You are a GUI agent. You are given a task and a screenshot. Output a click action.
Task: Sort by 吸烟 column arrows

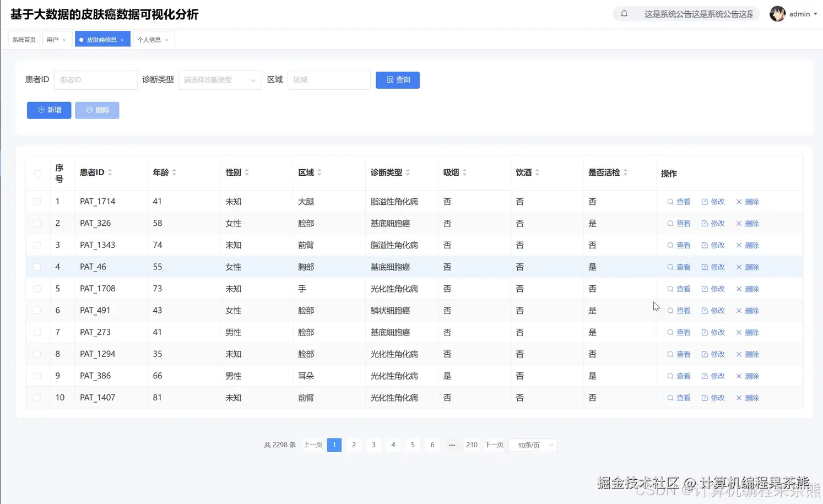pyautogui.click(x=464, y=172)
